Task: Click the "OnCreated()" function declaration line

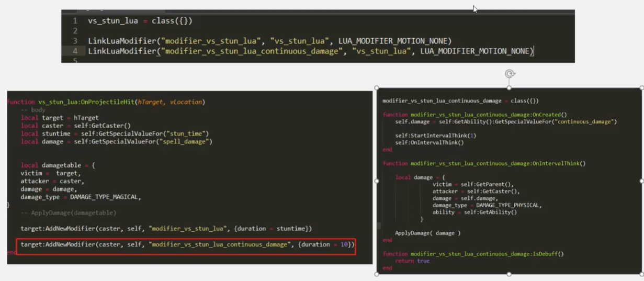Action: [474, 114]
